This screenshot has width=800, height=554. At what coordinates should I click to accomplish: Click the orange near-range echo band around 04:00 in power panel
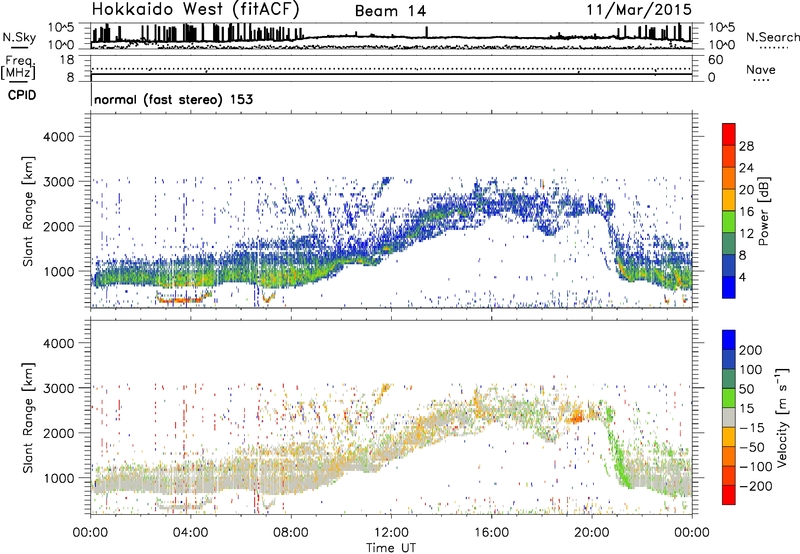point(185,300)
